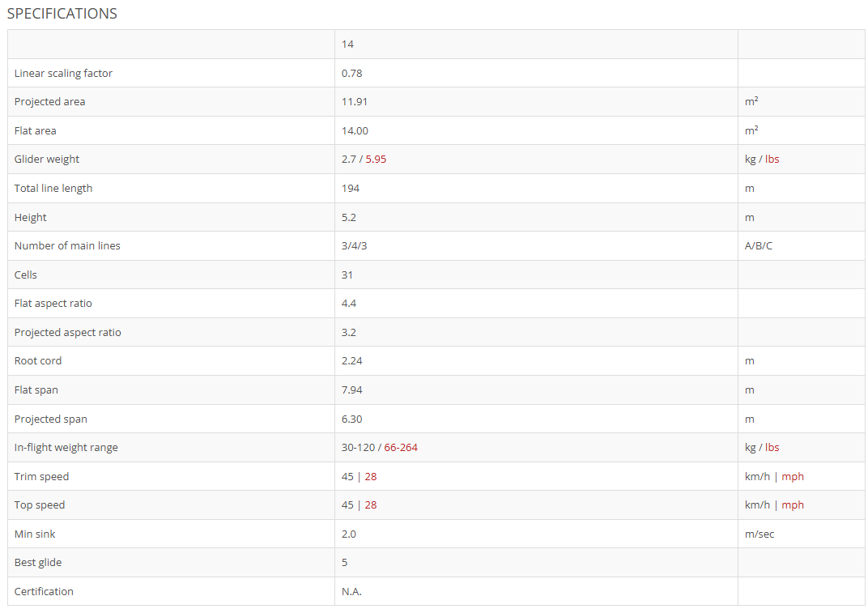
Task: Click the projected aspect ratio value 3.2
Action: (349, 333)
